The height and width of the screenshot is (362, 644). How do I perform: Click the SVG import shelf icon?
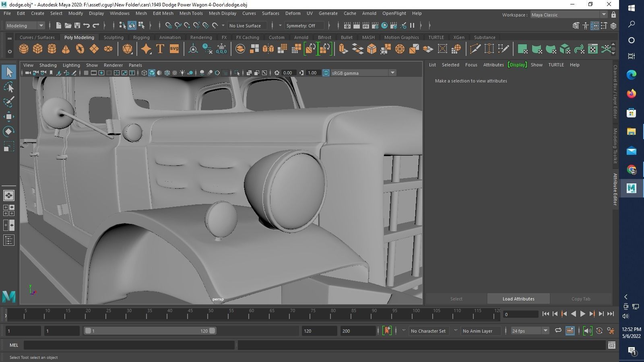pos(174,49)
